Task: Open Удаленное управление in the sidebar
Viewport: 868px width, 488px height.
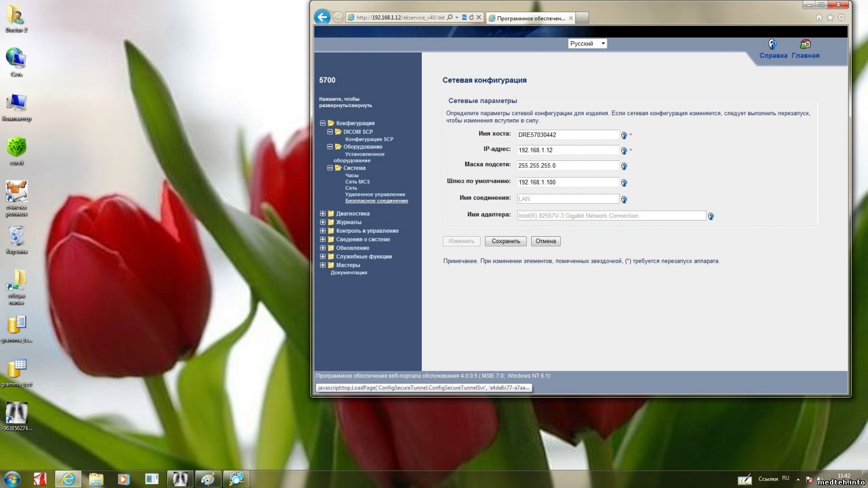Action: 375,195
